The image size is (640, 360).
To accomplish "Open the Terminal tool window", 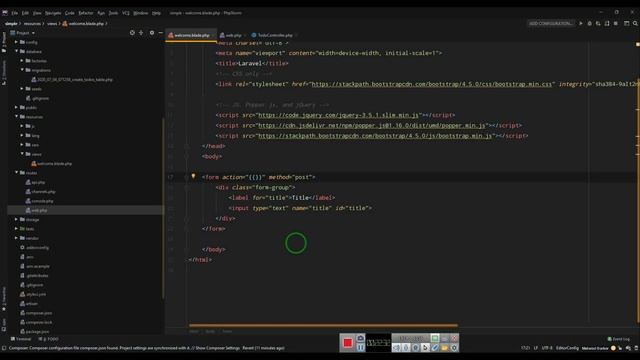I will pyautogui.click(x=21, y=339).
